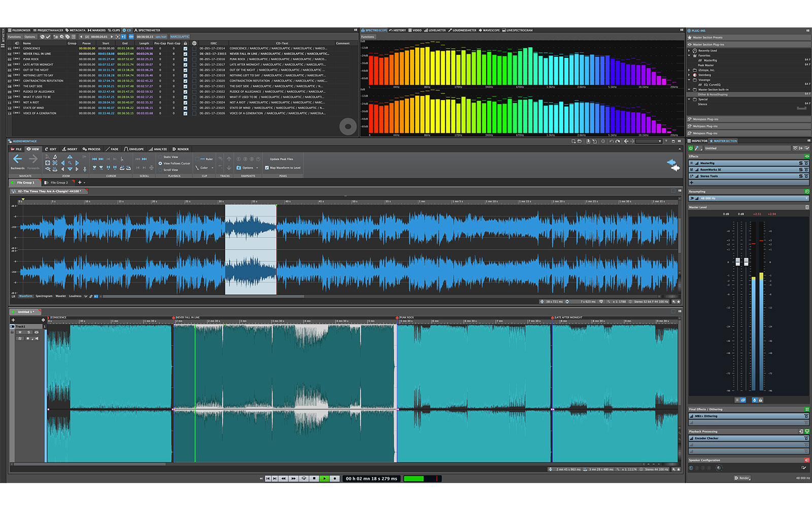Uncheck lock checkbox for VOICE OF A GENERATION
This screenshot has height=511, width=812.
tap(185, 113)
